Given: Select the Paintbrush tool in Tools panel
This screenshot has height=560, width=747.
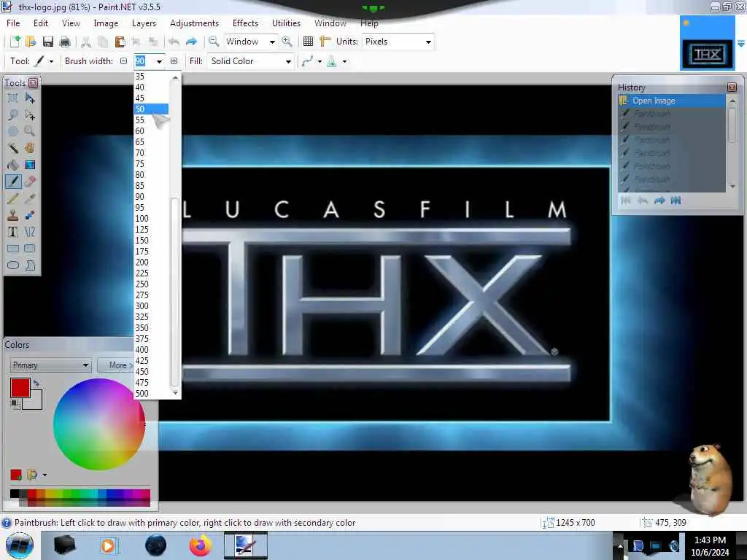Looking at the screenshot, I should click(x=13, y=182).
